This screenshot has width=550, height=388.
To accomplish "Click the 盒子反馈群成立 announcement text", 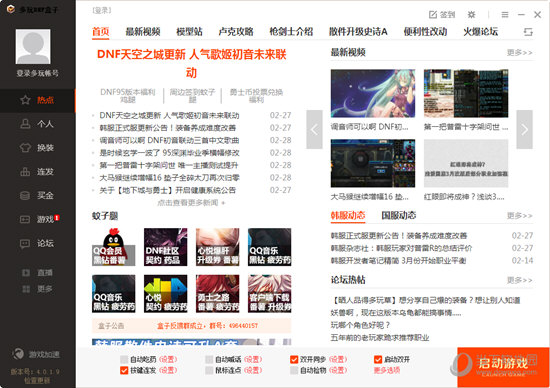I will [207, 326].
